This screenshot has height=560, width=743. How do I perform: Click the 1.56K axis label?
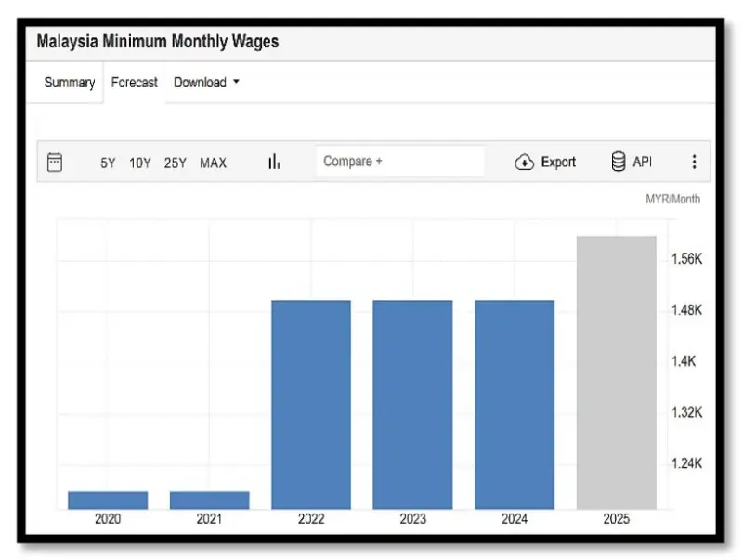point(686,259)
